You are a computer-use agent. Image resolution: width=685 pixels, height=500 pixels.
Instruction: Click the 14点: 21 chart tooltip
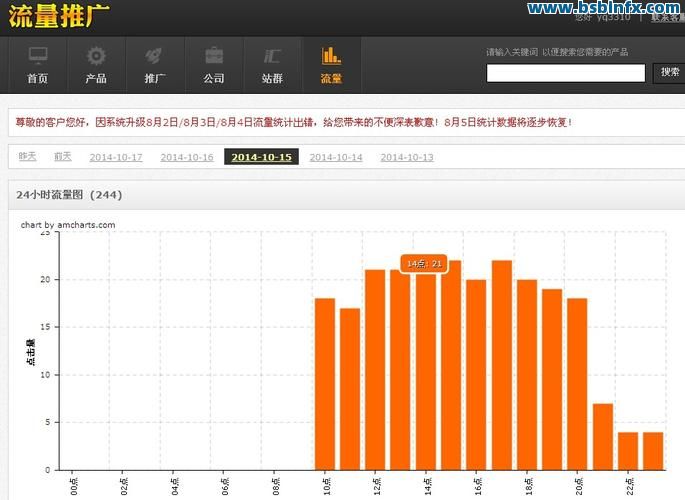424,264
